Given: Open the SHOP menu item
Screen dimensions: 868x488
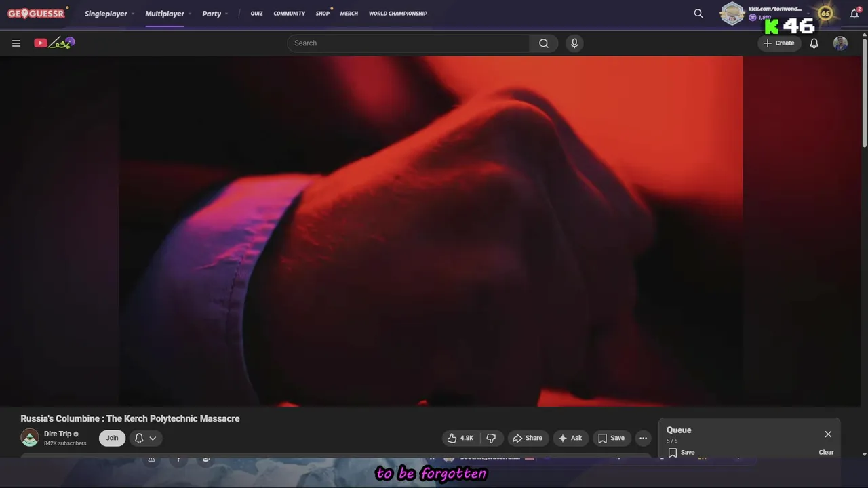Looking at the screenshot, I should 323,14.
